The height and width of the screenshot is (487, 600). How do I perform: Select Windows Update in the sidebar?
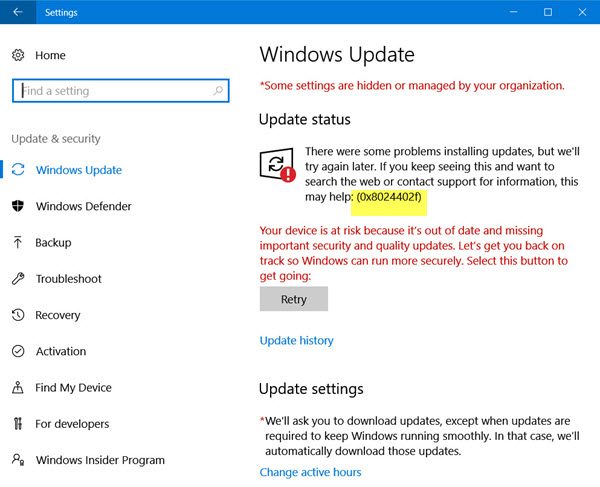click(x=79, y=170)
